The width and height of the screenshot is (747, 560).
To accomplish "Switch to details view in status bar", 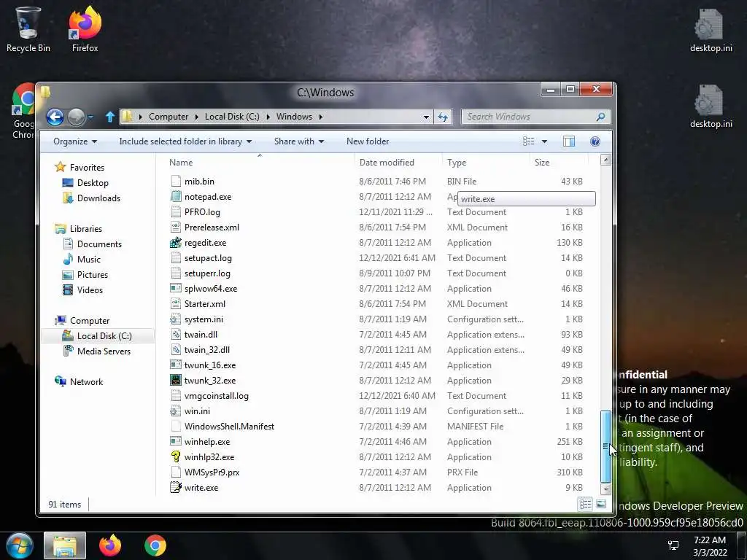I will 586,504.
